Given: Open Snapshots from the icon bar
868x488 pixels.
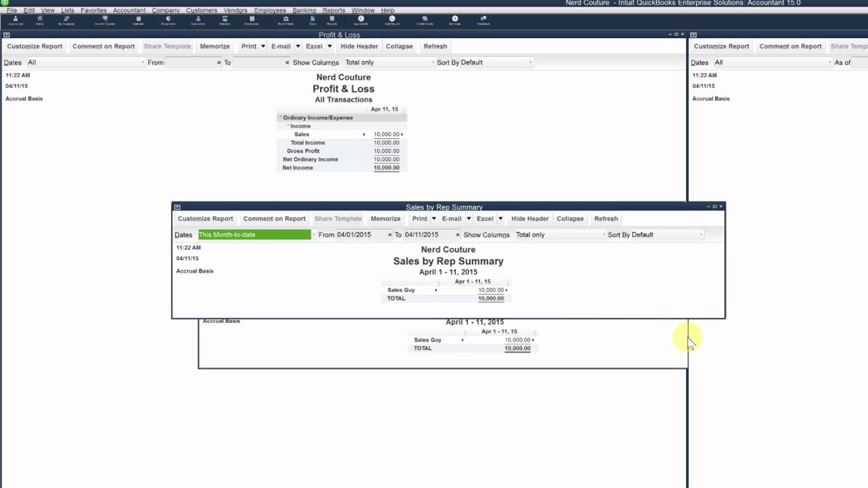Looking at the screenshot, I should point(168,20).
